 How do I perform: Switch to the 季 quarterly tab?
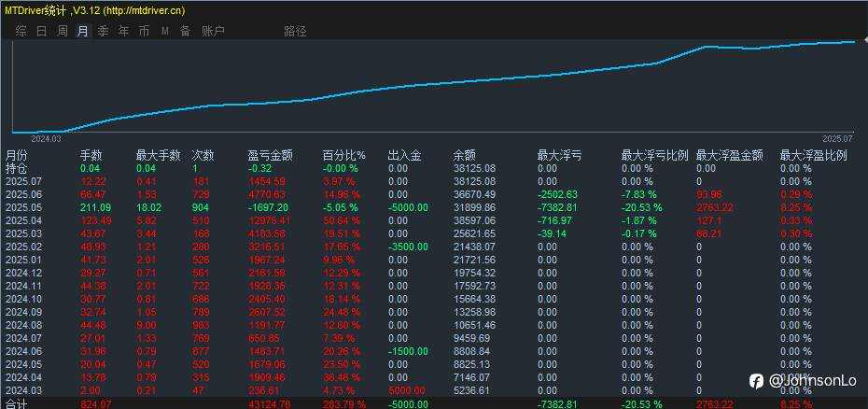click(x=103, y=31)
